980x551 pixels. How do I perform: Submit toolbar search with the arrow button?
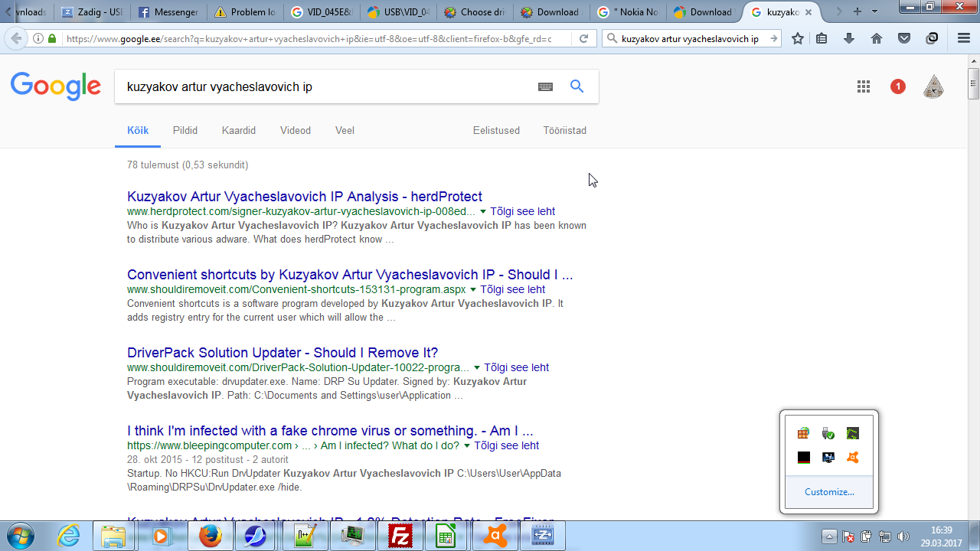click(774, 38)
